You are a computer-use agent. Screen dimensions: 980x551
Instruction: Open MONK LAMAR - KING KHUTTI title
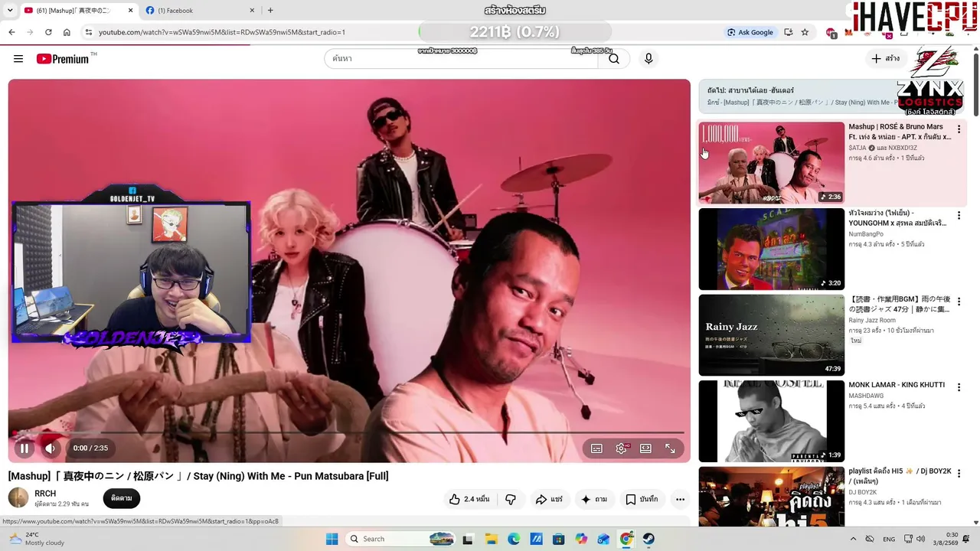tap(897, 385)
